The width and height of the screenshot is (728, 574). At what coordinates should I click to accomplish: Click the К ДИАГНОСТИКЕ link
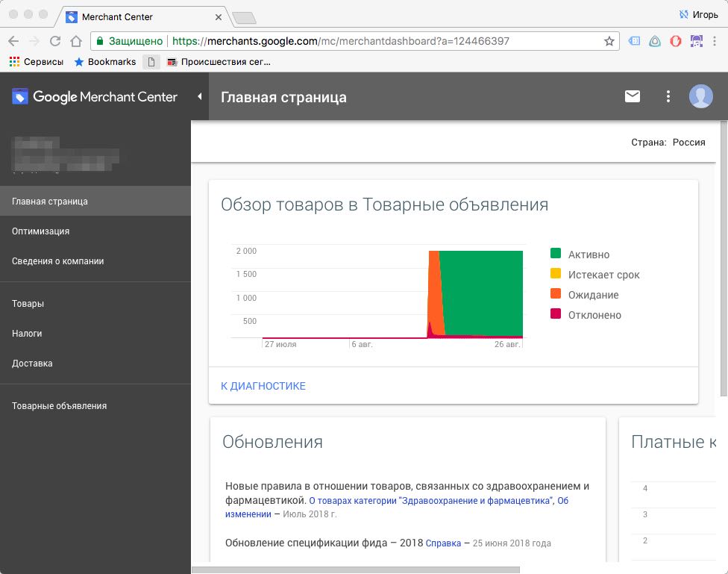(x=263, y=386)
